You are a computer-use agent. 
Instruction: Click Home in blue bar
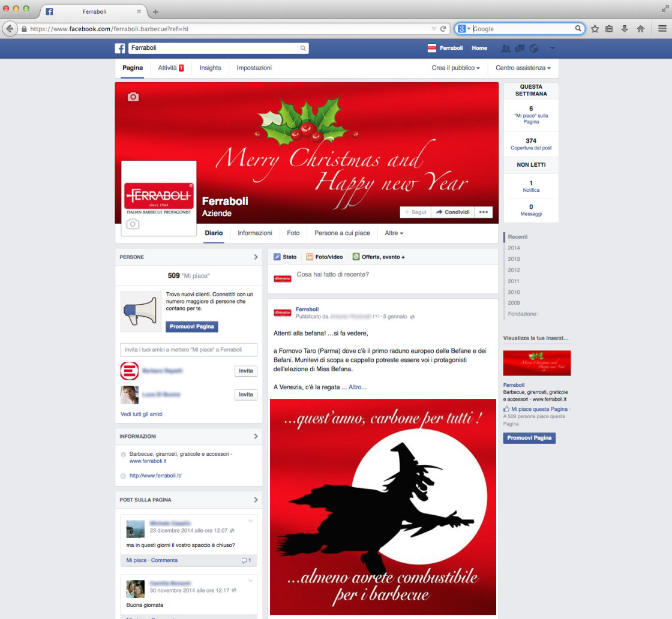click(479, 49)
